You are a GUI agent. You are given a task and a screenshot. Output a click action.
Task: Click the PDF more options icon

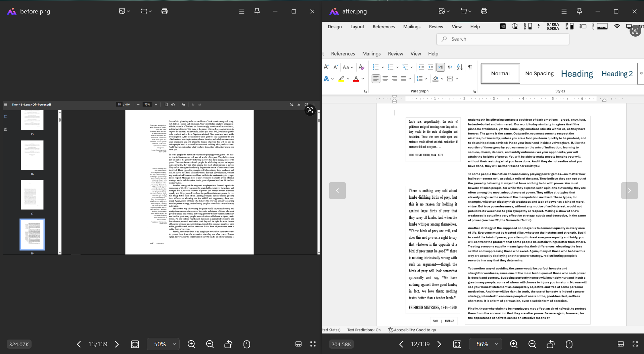click(314, 105)
